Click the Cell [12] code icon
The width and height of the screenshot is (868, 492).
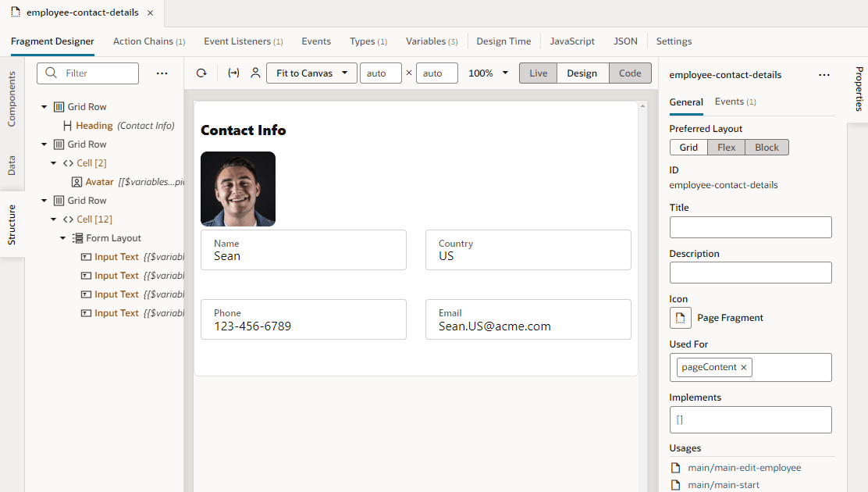point(68,219)
